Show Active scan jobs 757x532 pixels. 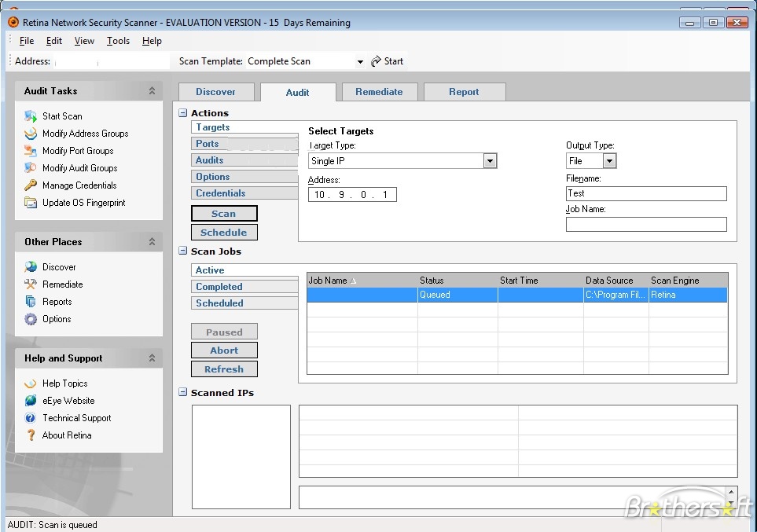point(244,270)
